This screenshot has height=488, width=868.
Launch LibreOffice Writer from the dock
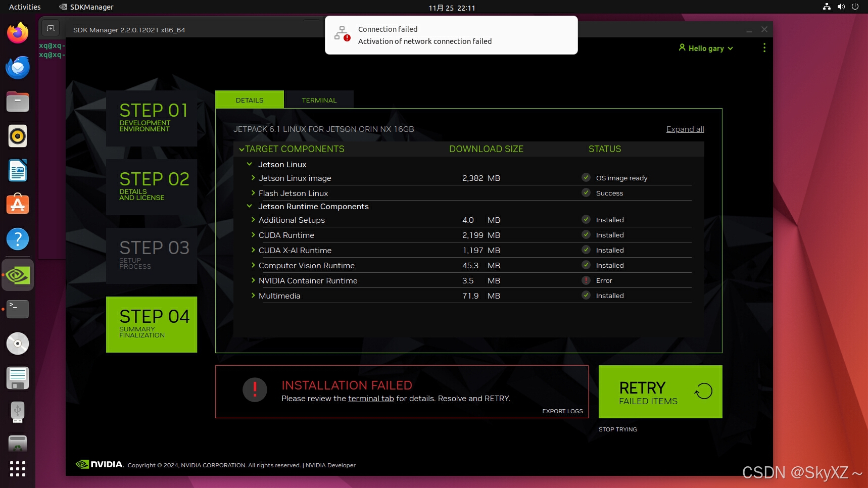coord(18,170)
